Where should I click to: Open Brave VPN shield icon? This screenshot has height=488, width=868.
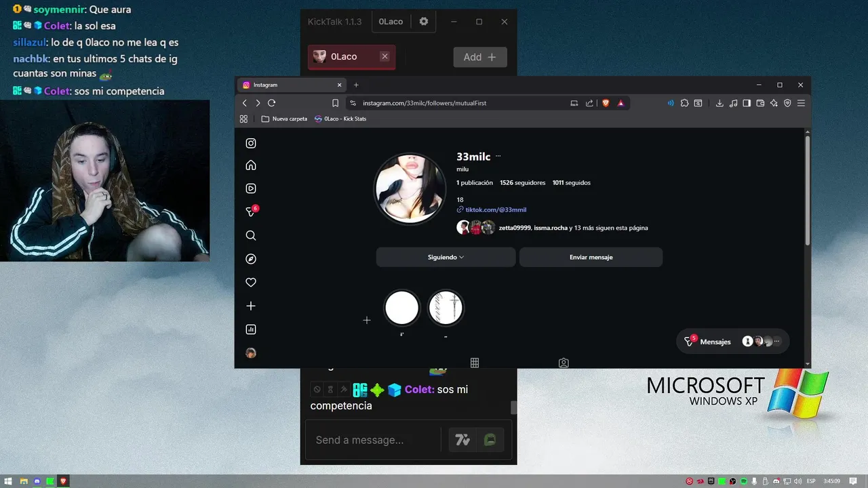coord(787,103)
